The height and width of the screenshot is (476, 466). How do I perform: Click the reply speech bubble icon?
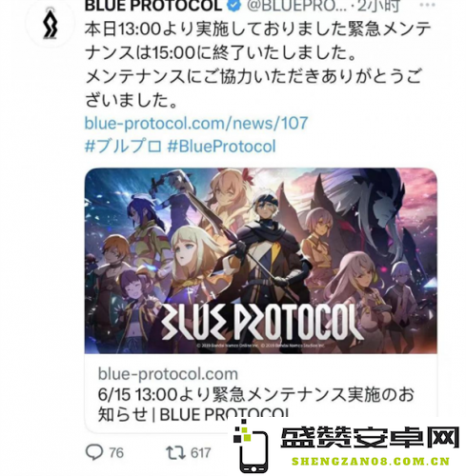tap(94, 452)
